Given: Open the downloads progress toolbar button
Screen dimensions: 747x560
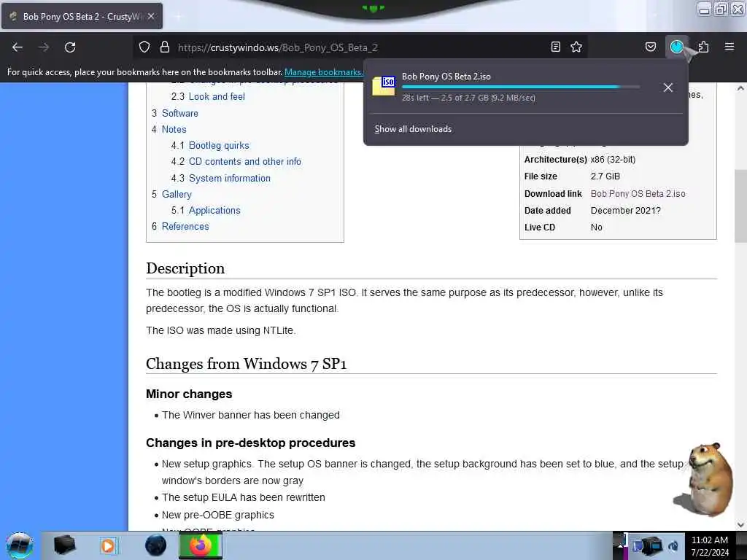Looking at the screenshot, I should (x=676, y=47).
